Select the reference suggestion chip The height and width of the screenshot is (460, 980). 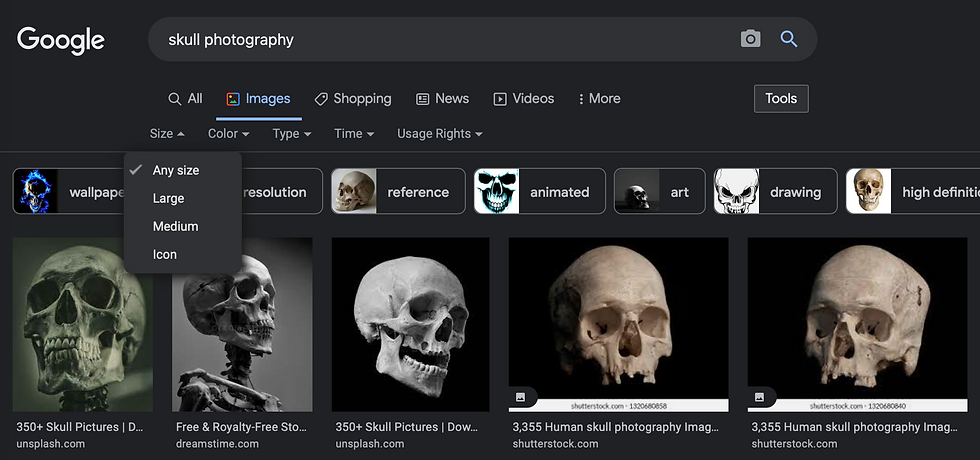398,191
